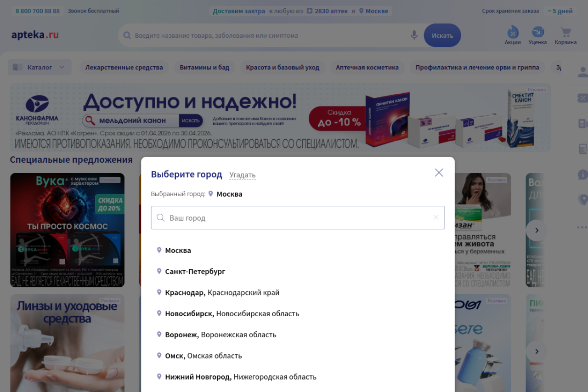The image size is (588, 392).
Task: Show next special offers with arrow
Action: coord(536,230)
